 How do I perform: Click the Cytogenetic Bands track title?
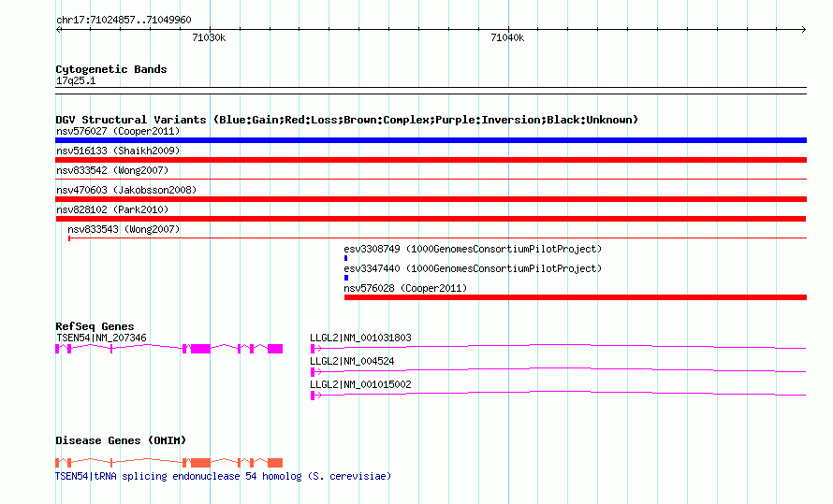click(111, 69)
